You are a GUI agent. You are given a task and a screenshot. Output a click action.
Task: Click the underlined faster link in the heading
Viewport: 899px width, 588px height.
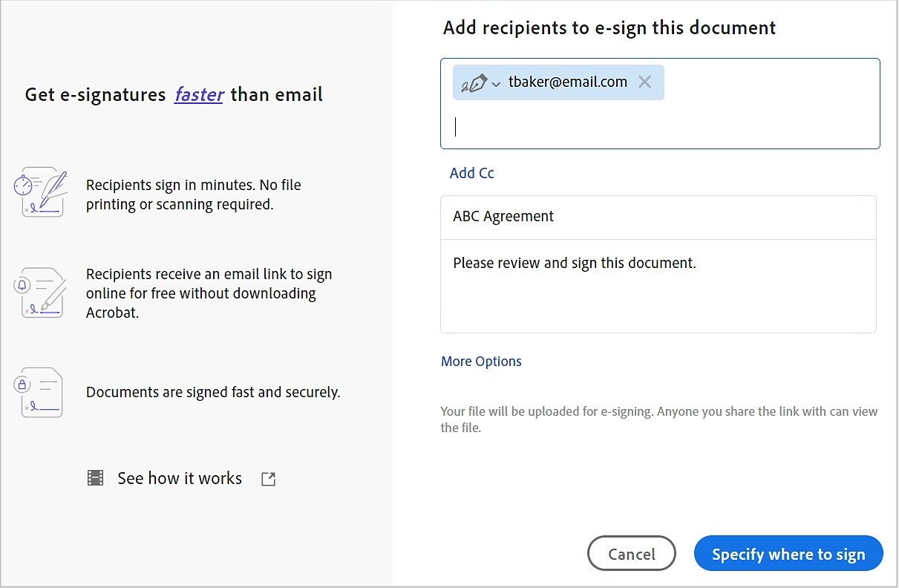coord(199,94)
